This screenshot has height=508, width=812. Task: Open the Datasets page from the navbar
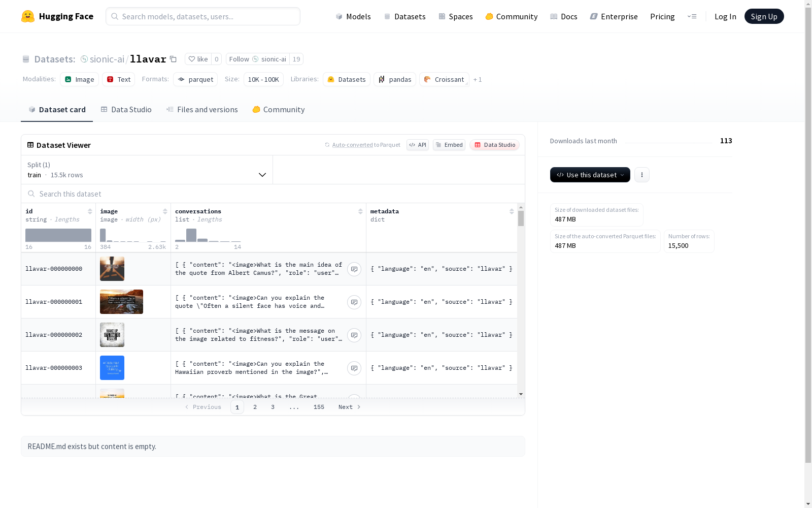[x=404, y=16]
